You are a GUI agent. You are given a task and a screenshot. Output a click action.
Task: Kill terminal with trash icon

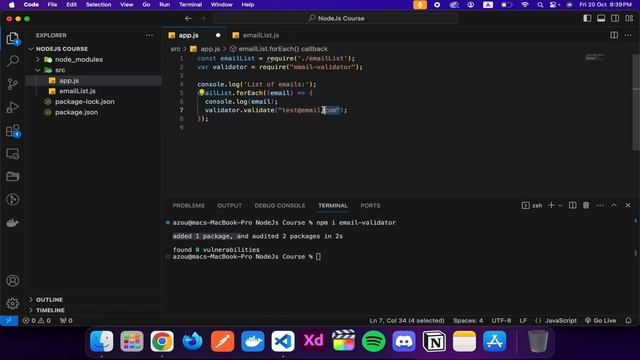[x=586, y=205]
